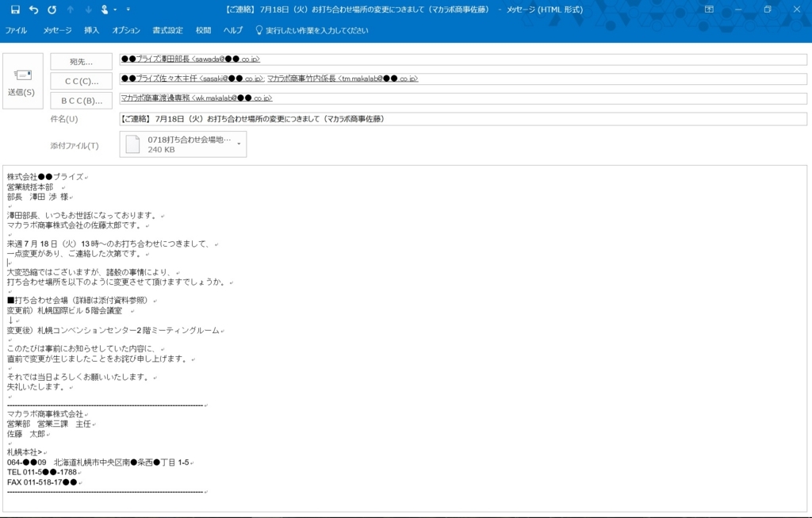This screenshot has height=518, width=812.
Task: Save the draft using the disk icon
Action: coord(16,9)
